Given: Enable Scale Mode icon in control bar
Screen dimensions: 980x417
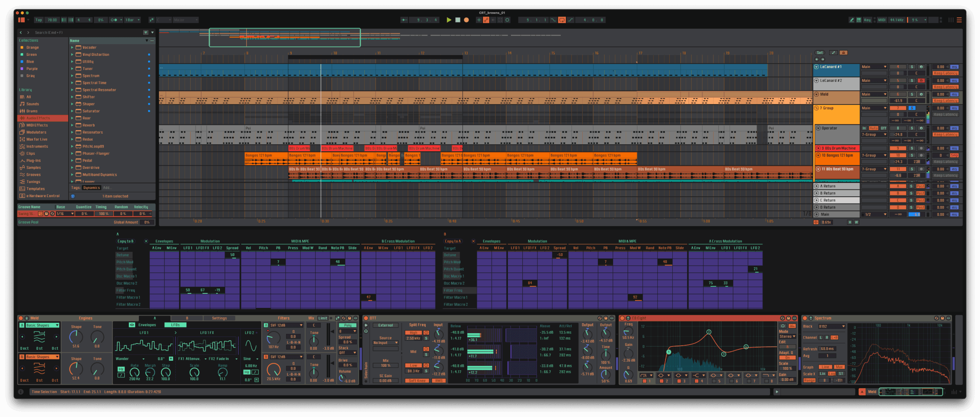Looking at the screenshot, I should (152, 20).
